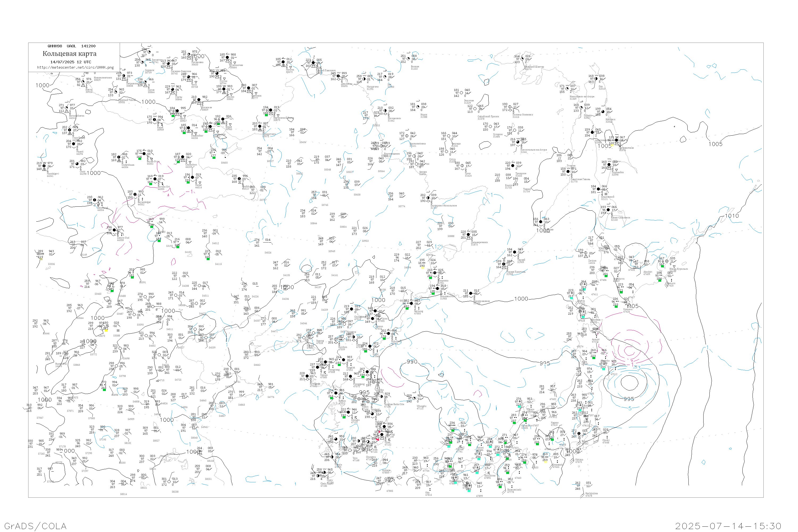This screenshot has width=798, height=532.
Task: Click the 990 isobar label
Action: pyautogui.click(x=412, y=362)
